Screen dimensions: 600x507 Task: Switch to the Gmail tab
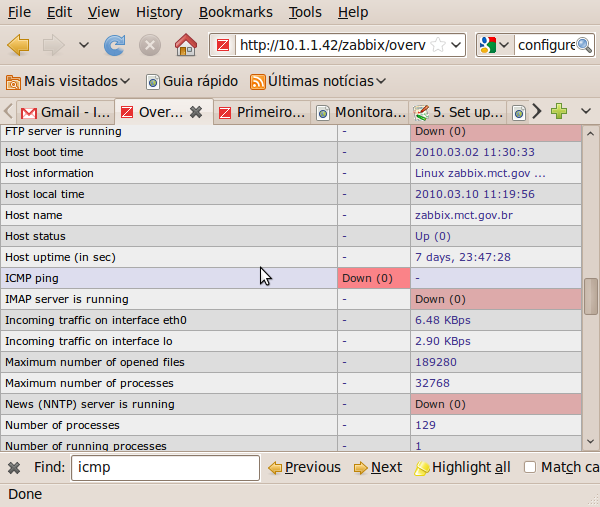point(65,112)
